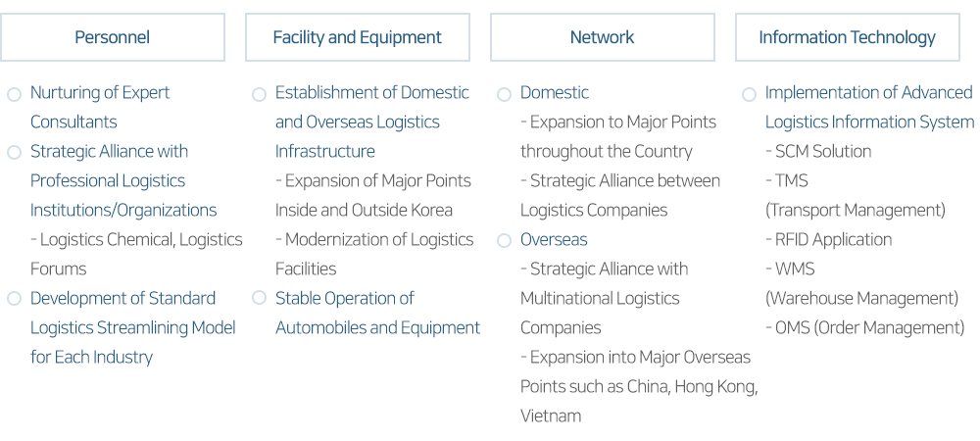This screenshot has height=441, width=980.
Task: Click the bullet circle beside Overseas
Action: click(505, 241)
